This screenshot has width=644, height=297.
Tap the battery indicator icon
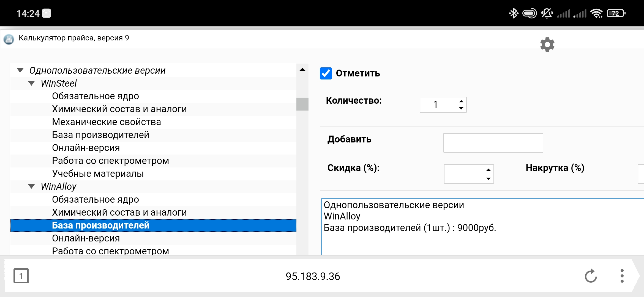coord(616,13)
